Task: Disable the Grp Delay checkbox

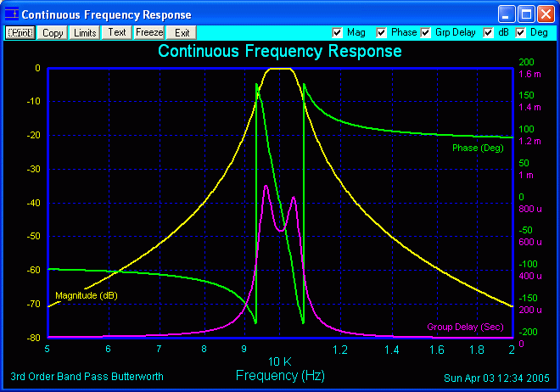Action: coord(426,32)
